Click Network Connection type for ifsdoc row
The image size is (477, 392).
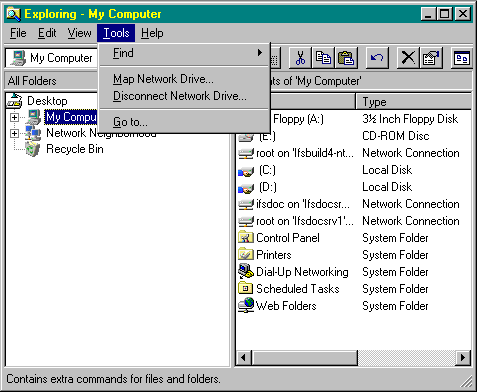[411, 204]
